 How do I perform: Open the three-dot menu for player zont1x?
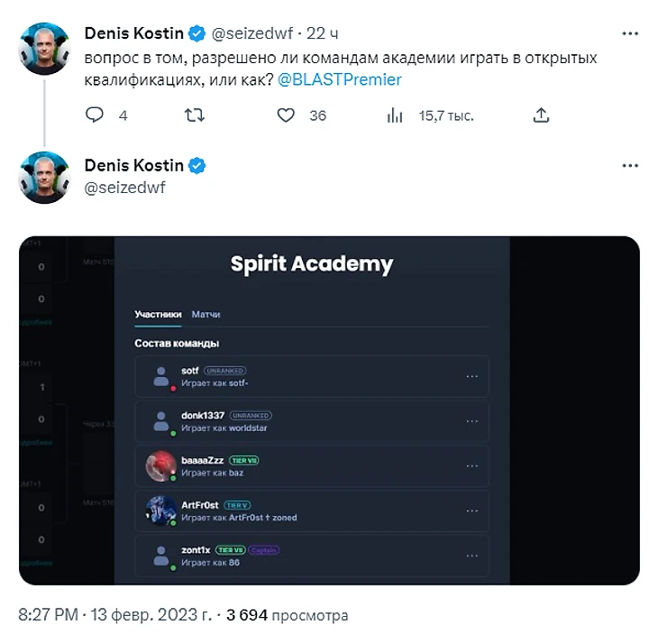471,556
